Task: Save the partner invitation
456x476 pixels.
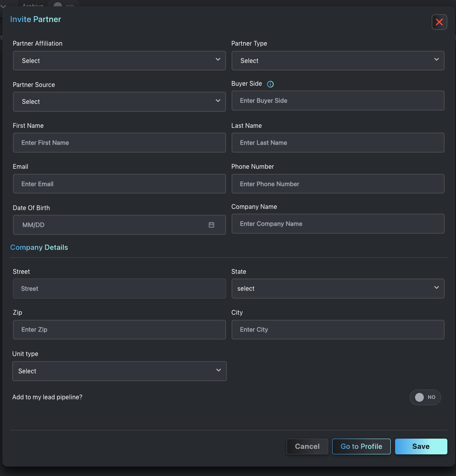Action: [421, 446]
